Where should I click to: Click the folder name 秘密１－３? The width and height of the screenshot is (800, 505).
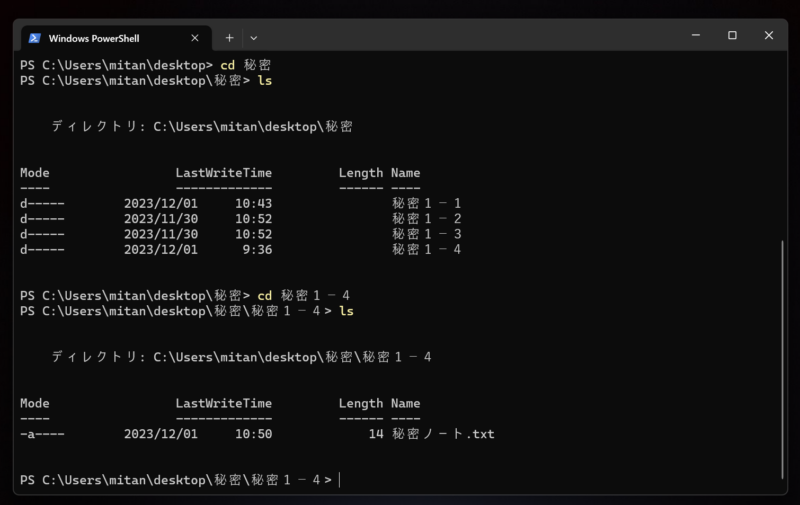point(427,234)
